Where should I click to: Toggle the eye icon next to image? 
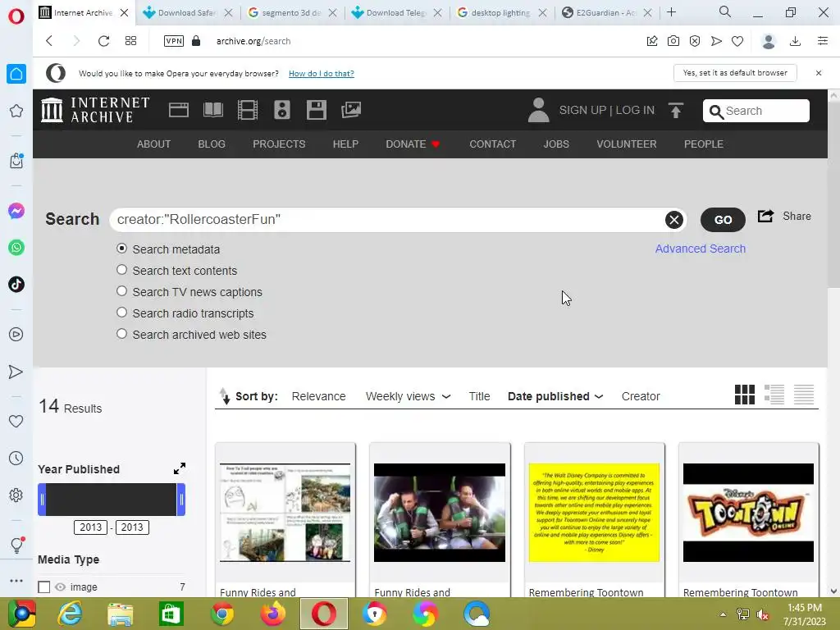pyautogui.click(x=60, y=587)
